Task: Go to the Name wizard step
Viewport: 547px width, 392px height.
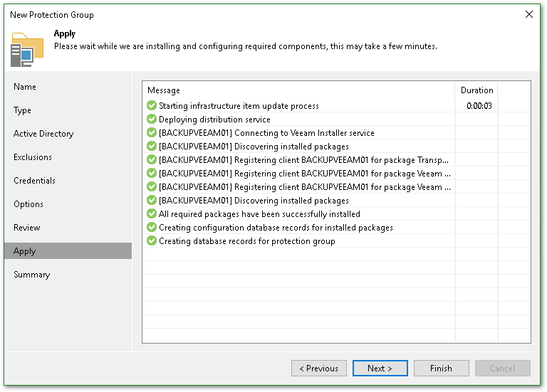Action: coord(25,87)
